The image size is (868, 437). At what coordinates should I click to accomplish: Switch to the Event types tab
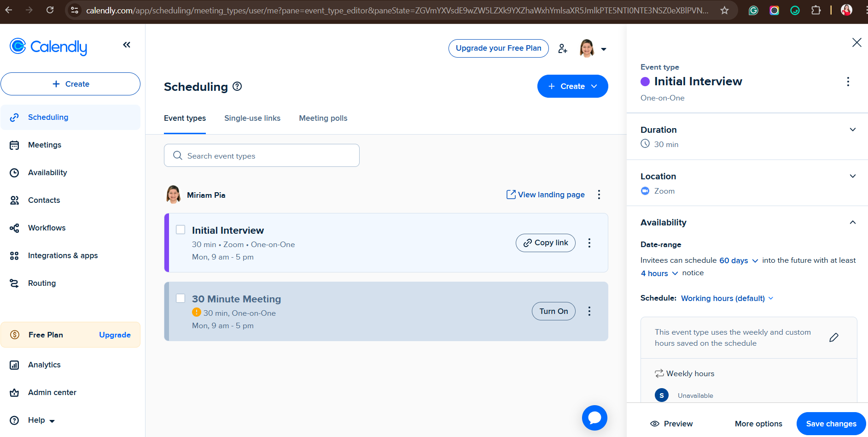tap(185, 118)
